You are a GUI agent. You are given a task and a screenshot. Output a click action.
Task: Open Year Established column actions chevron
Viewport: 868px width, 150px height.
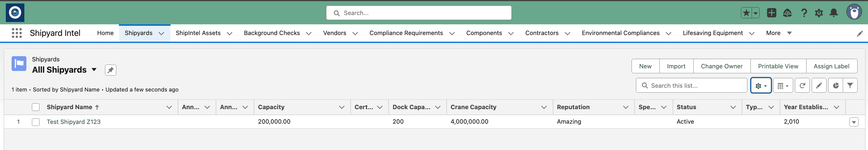click(x=836, y=107)
